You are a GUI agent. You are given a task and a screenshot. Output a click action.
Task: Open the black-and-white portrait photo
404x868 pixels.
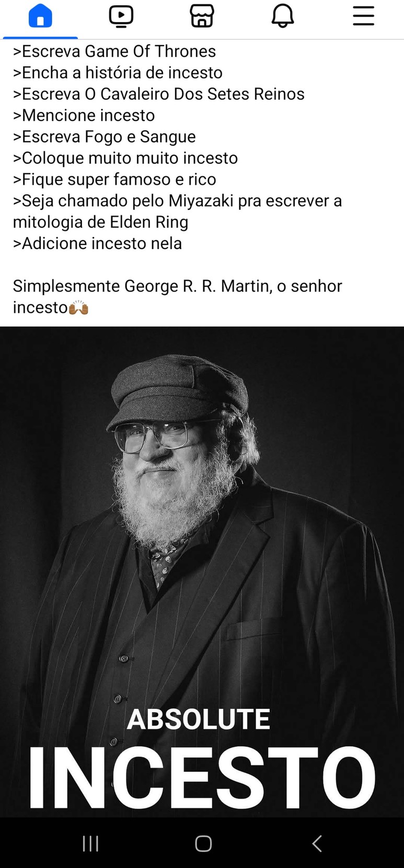(x=202, y=572)
